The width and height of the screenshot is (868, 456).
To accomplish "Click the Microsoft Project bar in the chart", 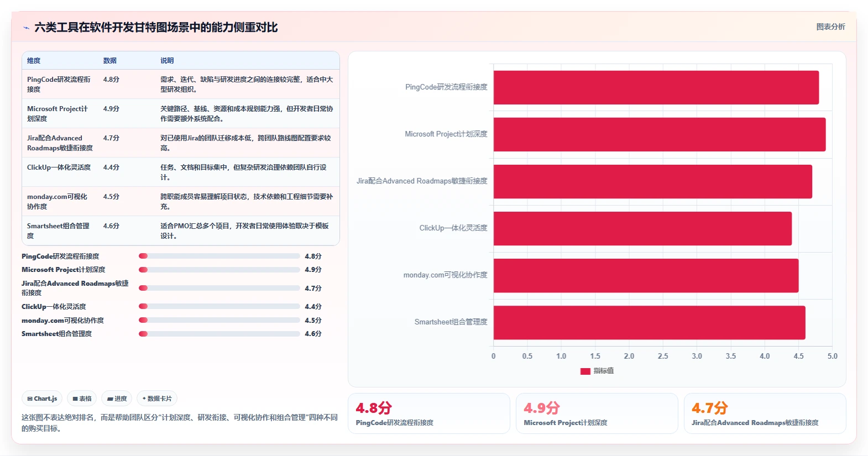I will (660, 134).
